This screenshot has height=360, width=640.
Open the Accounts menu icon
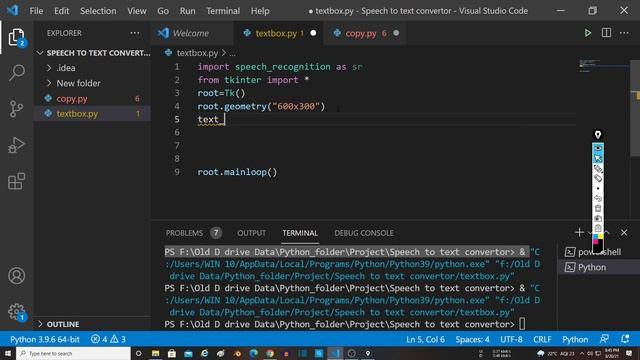pyautogui.click(x=16, y=276)
